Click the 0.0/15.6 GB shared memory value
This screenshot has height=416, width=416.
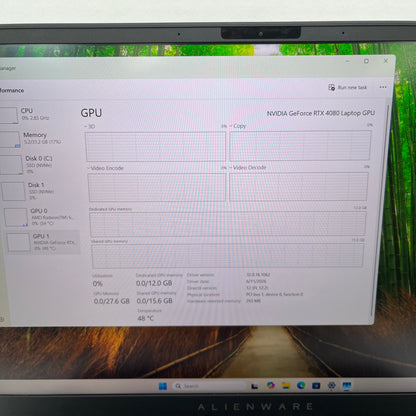pyautogui.click(x=155, y=301)
